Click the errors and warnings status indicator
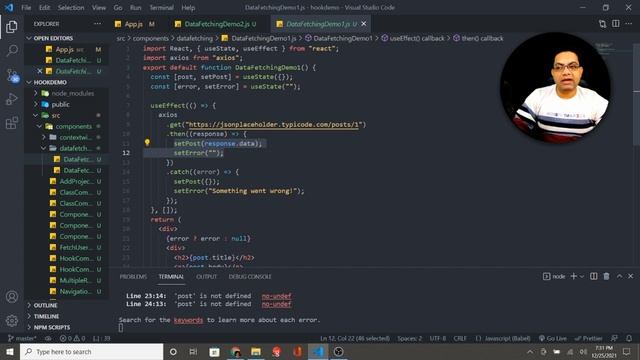This screenshot has width=640, height=360. click(73, 338)
